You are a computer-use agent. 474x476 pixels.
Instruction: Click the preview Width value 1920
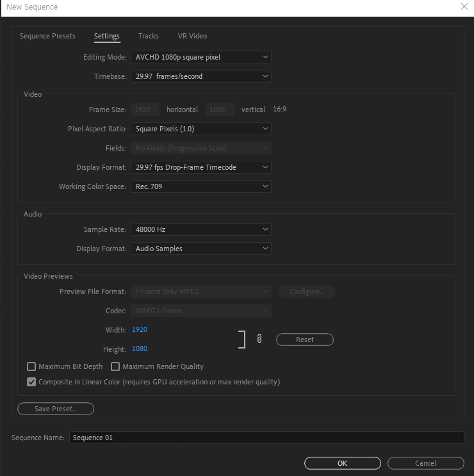click(x=140, y=330)
